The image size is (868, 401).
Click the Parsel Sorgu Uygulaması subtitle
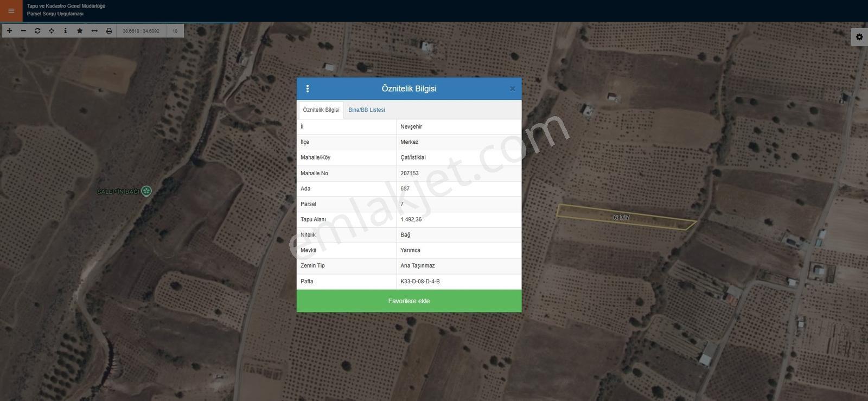tap(55, 14)
